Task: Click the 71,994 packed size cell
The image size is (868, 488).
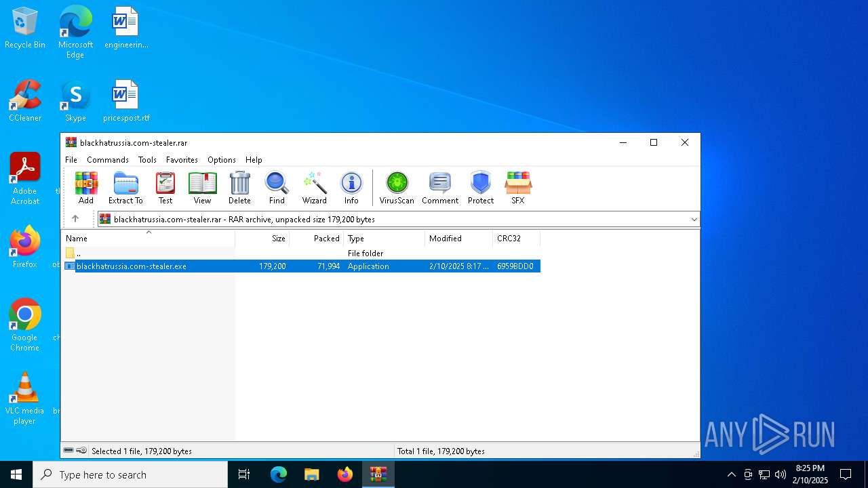Action: coord(328,266)
